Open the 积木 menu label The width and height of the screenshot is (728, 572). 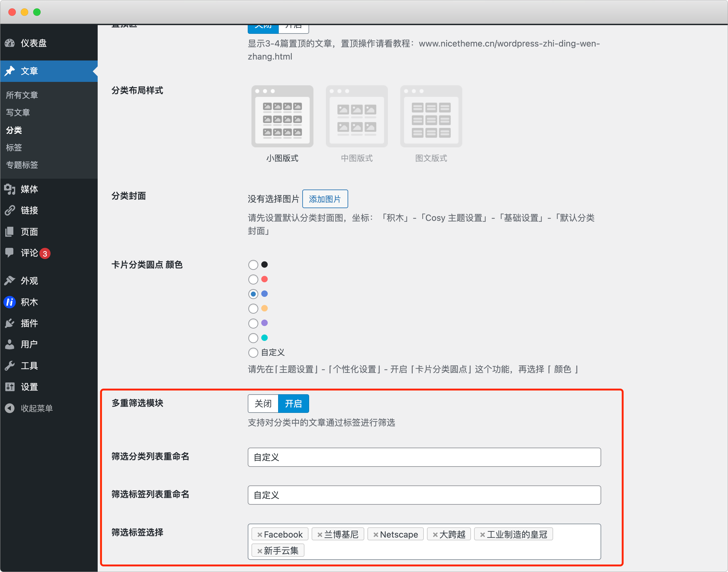(x=29, y=302)
